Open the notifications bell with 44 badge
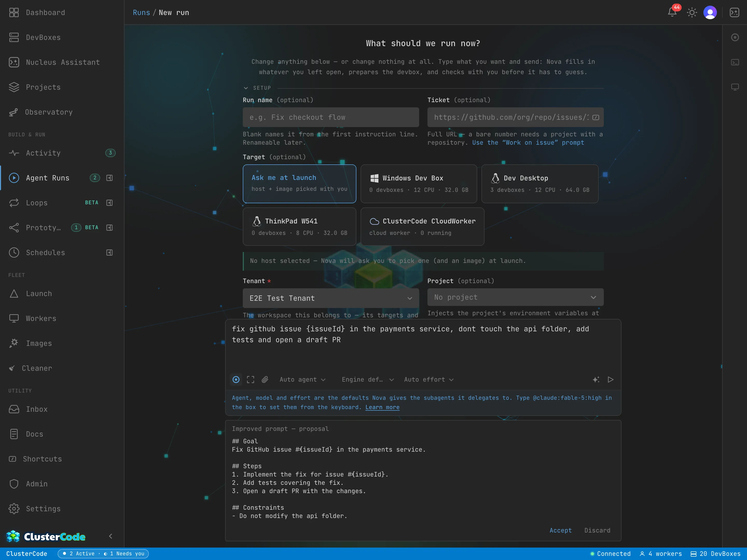 tap(672, 12)
